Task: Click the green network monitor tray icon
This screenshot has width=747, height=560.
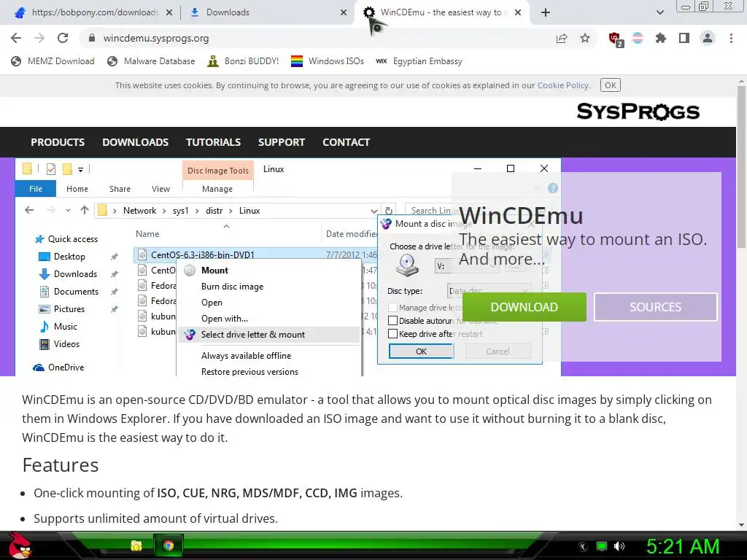Action: [x=602, y=546]
